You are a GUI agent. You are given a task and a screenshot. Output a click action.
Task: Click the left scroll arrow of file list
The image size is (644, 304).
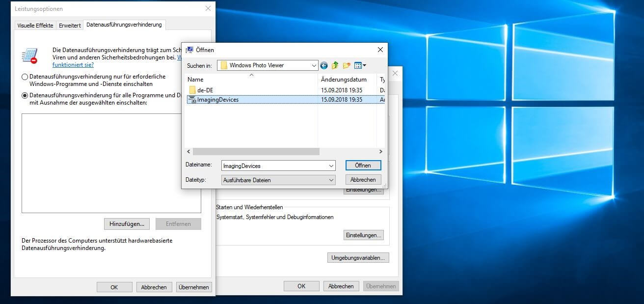click(x=188, y=152)
